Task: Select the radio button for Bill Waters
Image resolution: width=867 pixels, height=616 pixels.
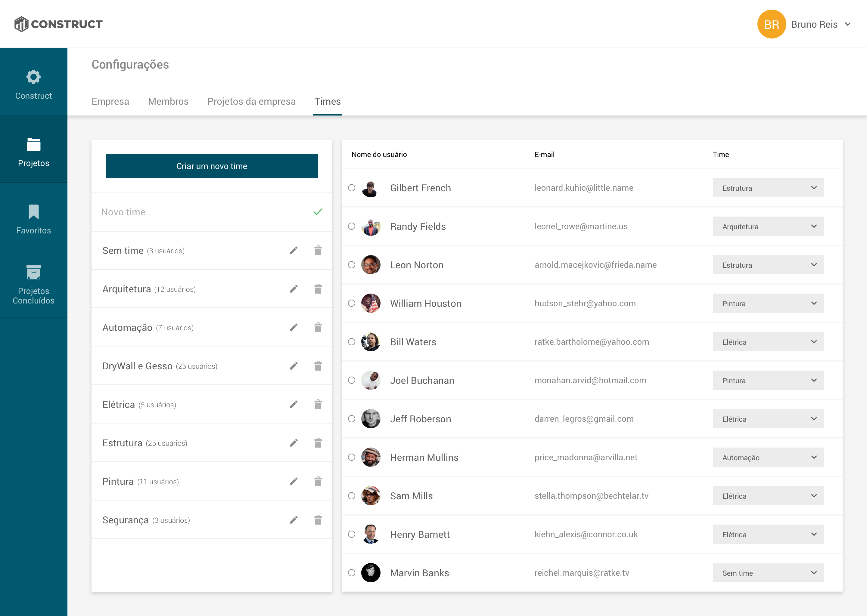Action: 352,342
